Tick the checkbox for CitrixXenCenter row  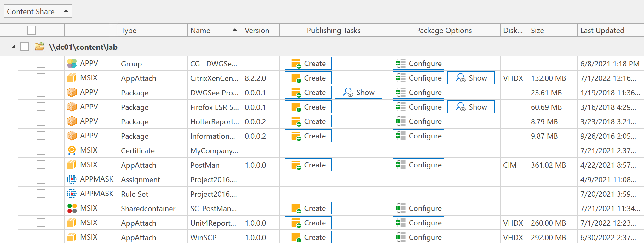pos(41,78)
